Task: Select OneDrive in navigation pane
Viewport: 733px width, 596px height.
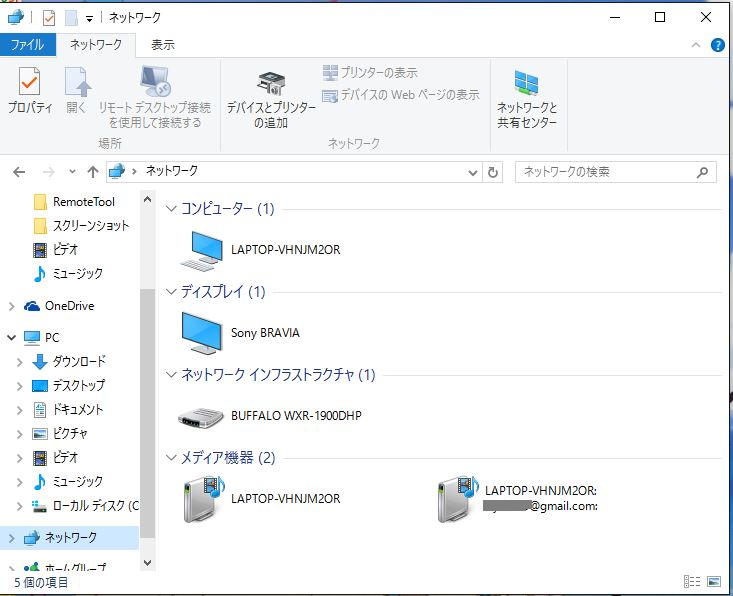Action: [60, 306]
